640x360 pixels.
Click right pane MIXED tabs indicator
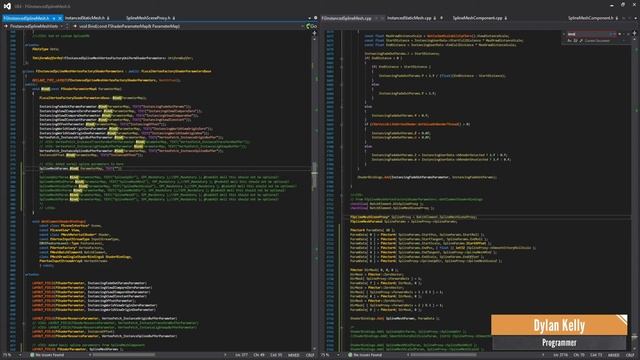point(613,355)
